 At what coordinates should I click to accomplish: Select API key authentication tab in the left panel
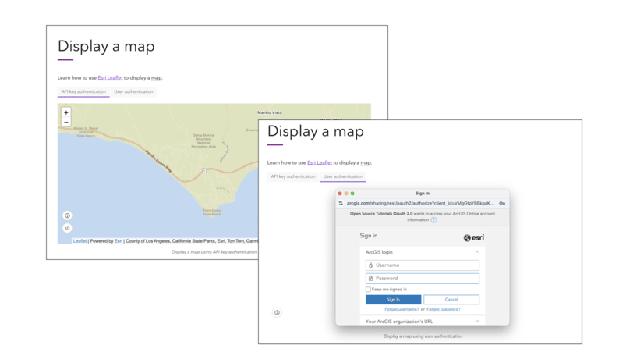(x=83, y=91)
